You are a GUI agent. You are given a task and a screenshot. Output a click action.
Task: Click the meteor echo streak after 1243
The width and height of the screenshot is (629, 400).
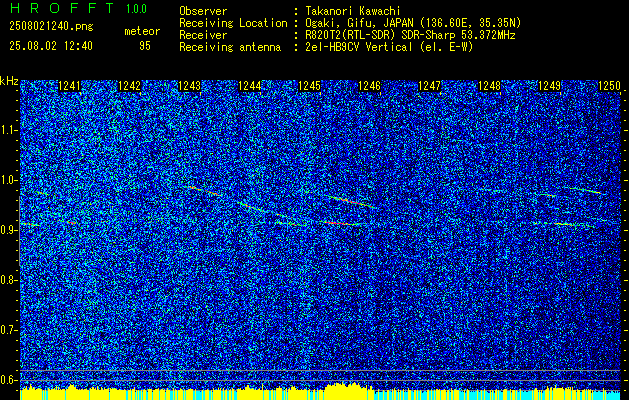[x=203, y=191]
